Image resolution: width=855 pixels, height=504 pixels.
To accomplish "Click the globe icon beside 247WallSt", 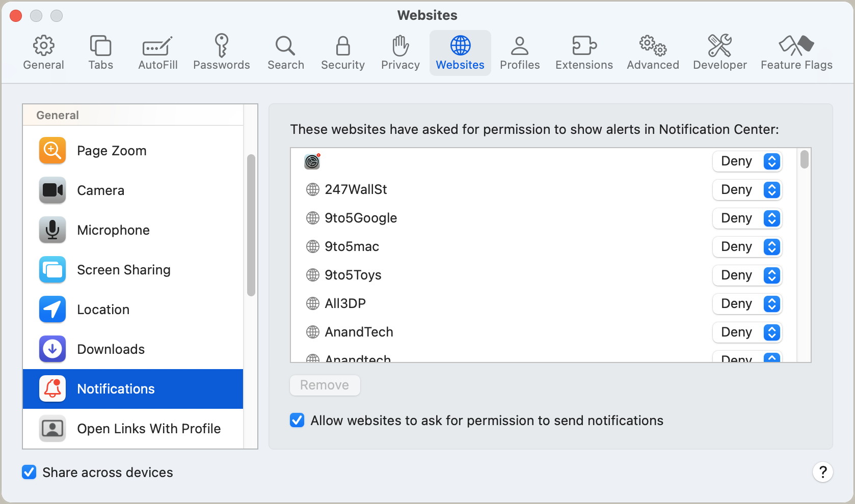I will coord(312,190).
